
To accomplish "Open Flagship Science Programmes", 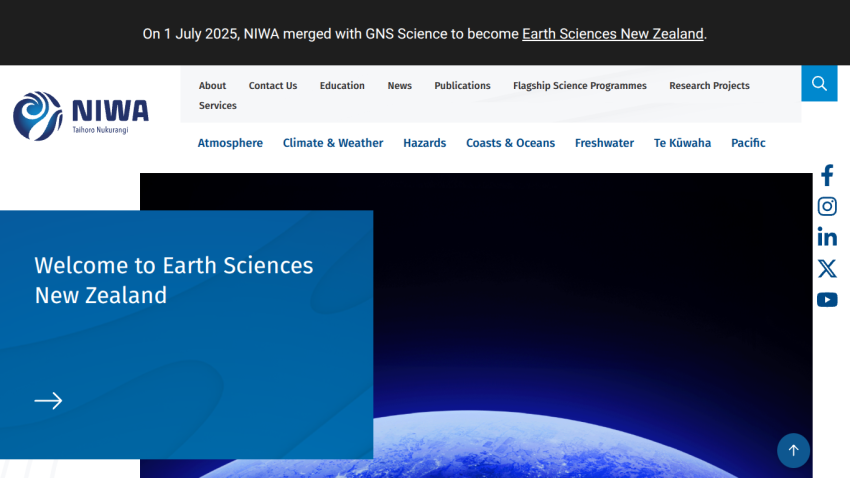I will (579, 86).
